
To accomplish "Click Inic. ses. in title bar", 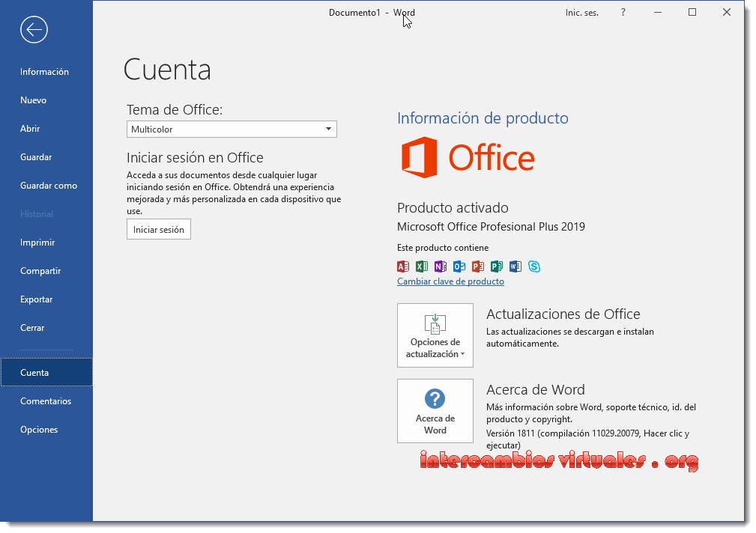I will [582, 13].
